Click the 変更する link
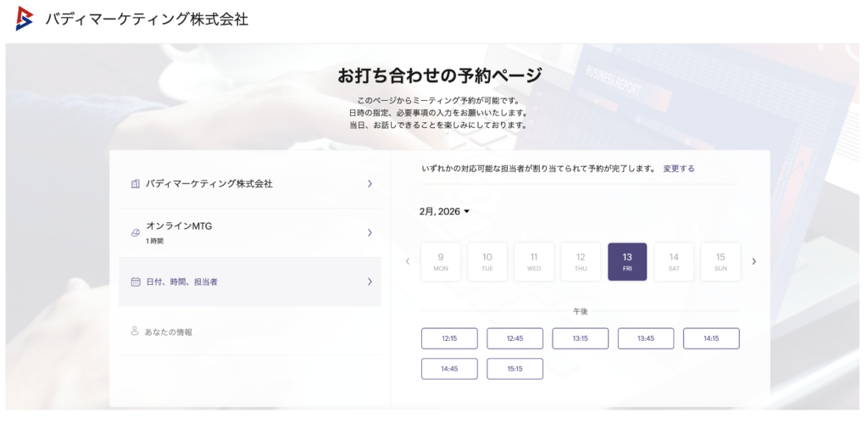The height and width of the screenshot is (424, 868). (x=678, y=169)
